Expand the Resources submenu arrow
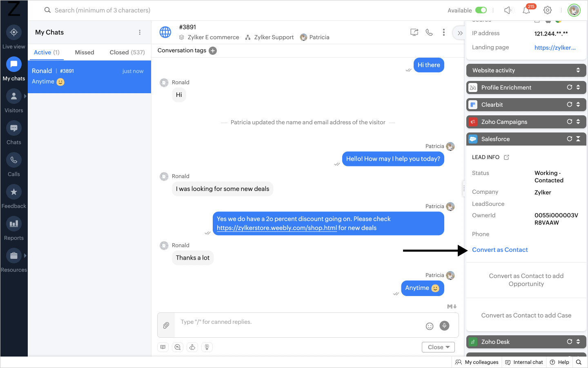 pyautogui.click(x=25, y=256)
